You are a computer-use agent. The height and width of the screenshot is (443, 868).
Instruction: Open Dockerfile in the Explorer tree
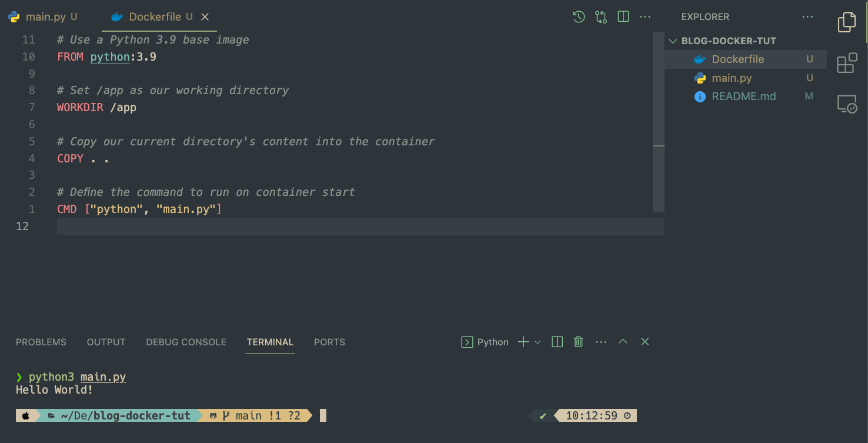[746, 59]
